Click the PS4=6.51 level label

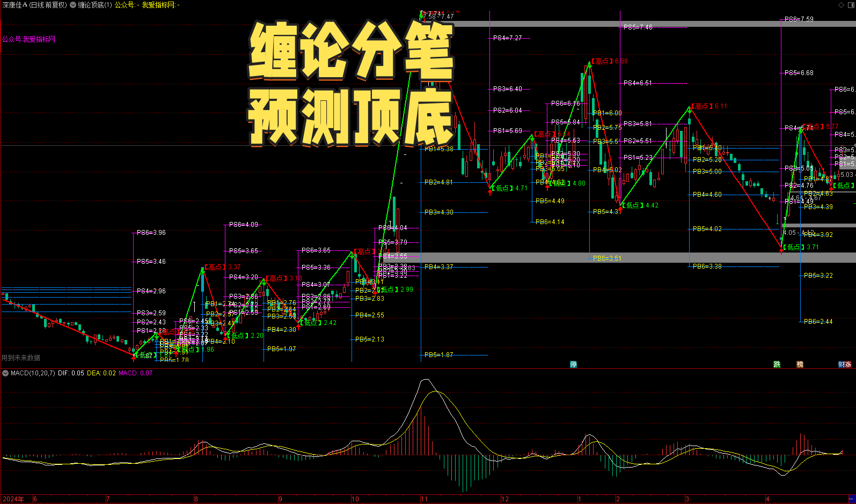pos(638,83)
